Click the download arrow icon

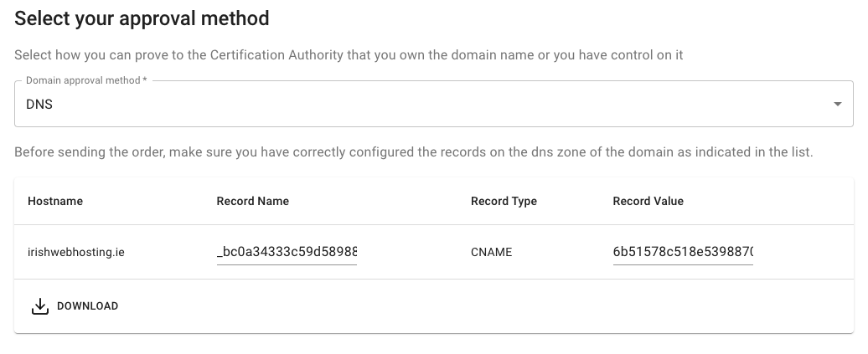(40, 306)
